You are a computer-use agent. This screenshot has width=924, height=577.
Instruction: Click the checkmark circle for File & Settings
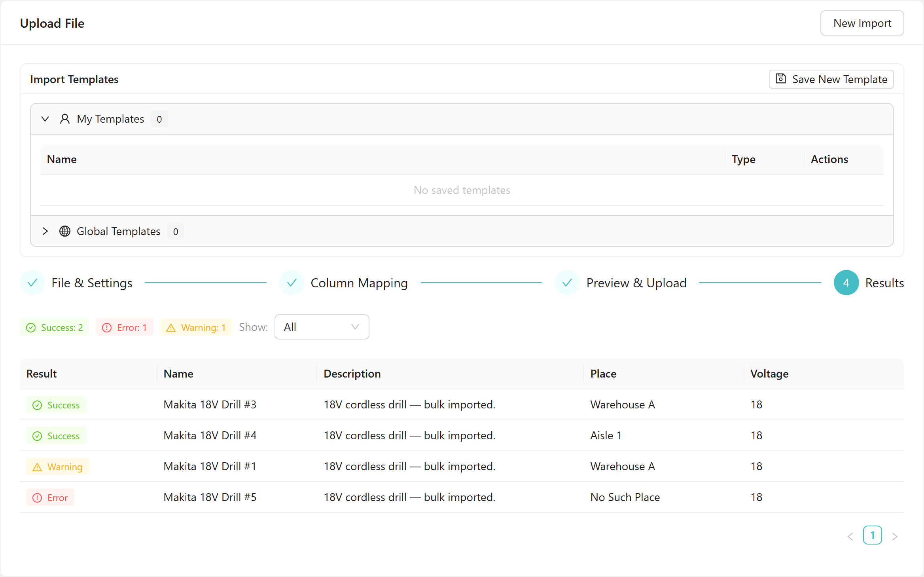click(32, 283)
